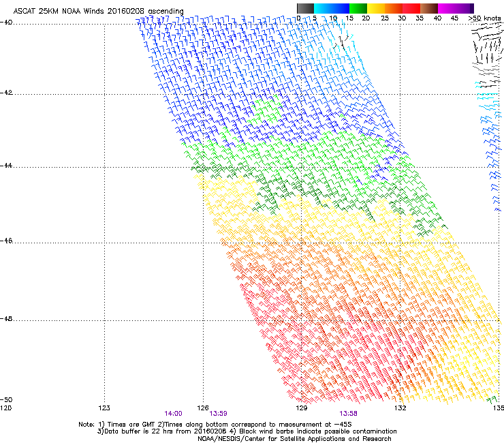Click the green 15-20 knots legend swatch
This screenshot has width=504, height=443.
[358, 8]
